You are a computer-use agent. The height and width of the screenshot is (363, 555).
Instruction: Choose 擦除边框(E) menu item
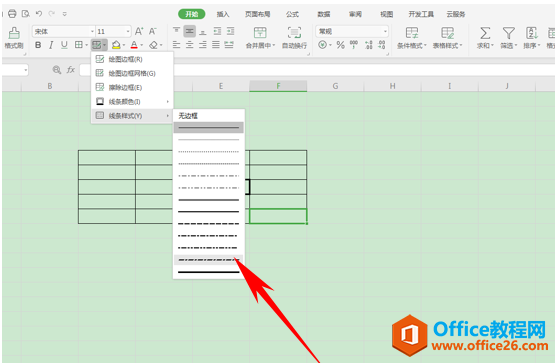[x=132, y=87]
